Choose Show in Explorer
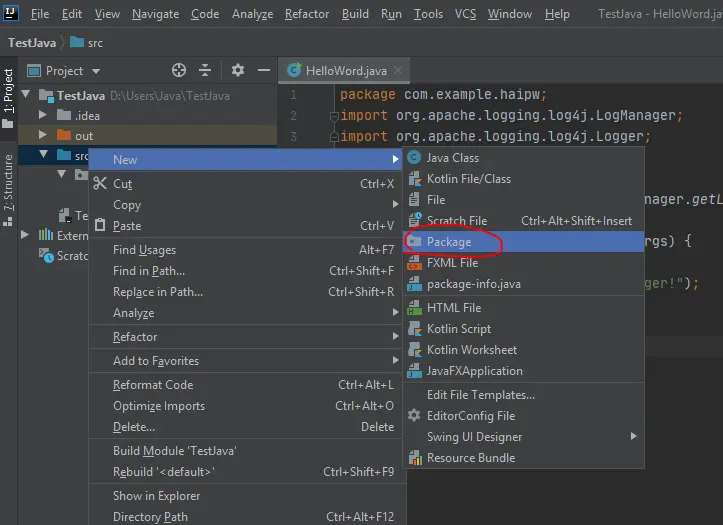The height and width of the screenshot is (525, 723). 247,496
